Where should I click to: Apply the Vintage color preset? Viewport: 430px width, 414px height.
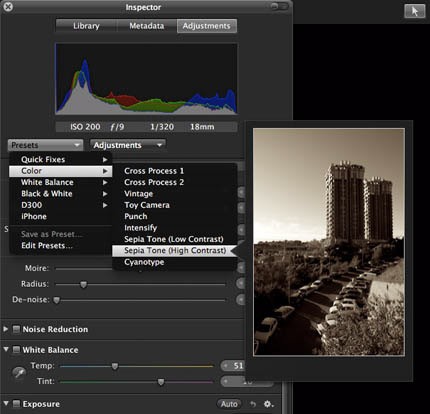pyautogui.click(x=175, y=194)
